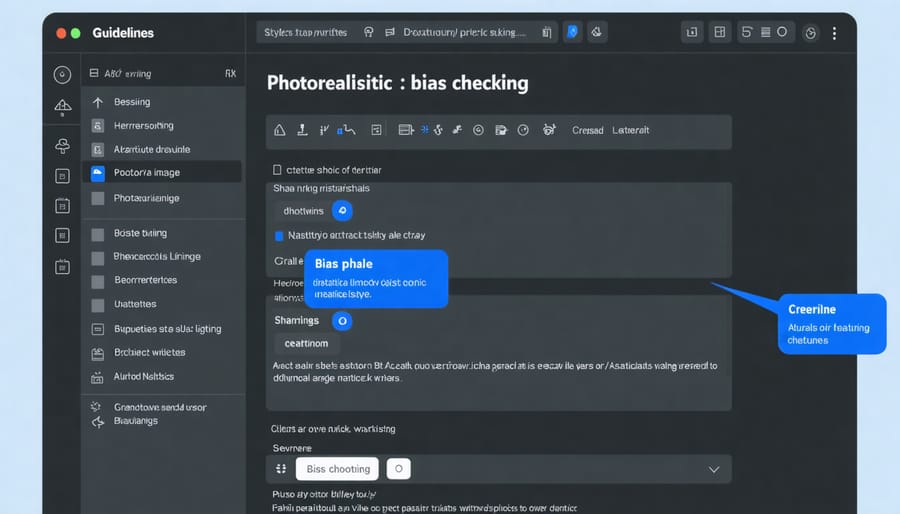
Task: Click Cresad in the editor toolbar
Action: [x=588, y=130]
